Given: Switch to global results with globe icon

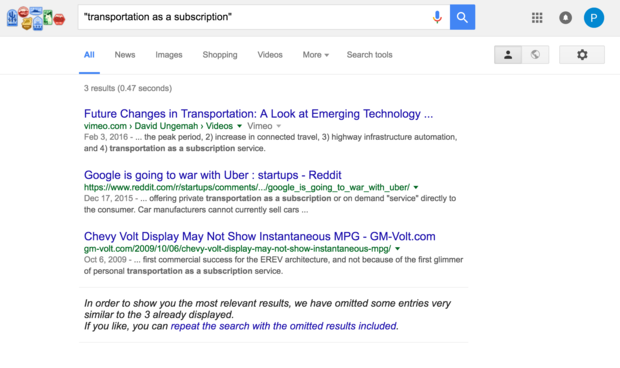Looking at the screenshot, I should click(535, 55).
